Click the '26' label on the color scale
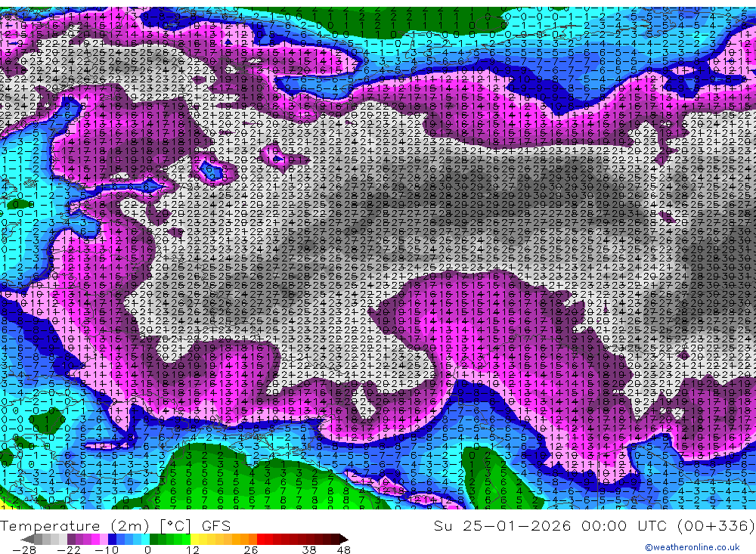756x554 pixels. (x=251, y=549)
